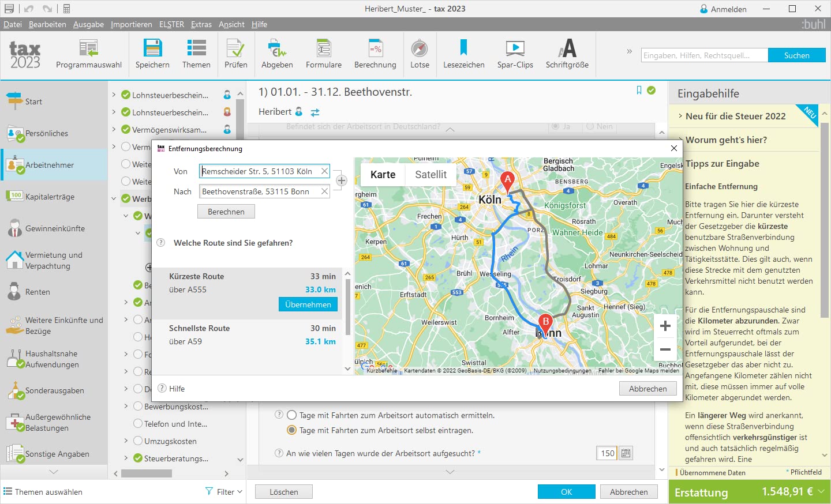Screen dimensions: 831x504
Task: Open the ELSTER menu
Action: (171, 24)
